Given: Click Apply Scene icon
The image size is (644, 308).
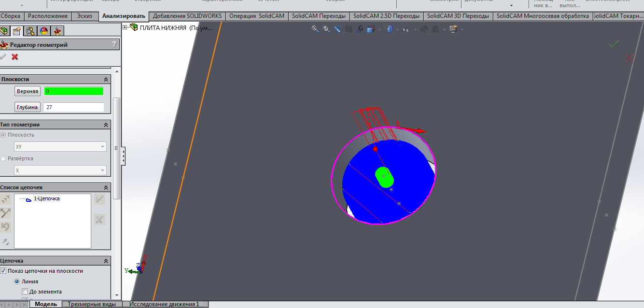Looking at the screenshot, I should (x=435, y=29).
